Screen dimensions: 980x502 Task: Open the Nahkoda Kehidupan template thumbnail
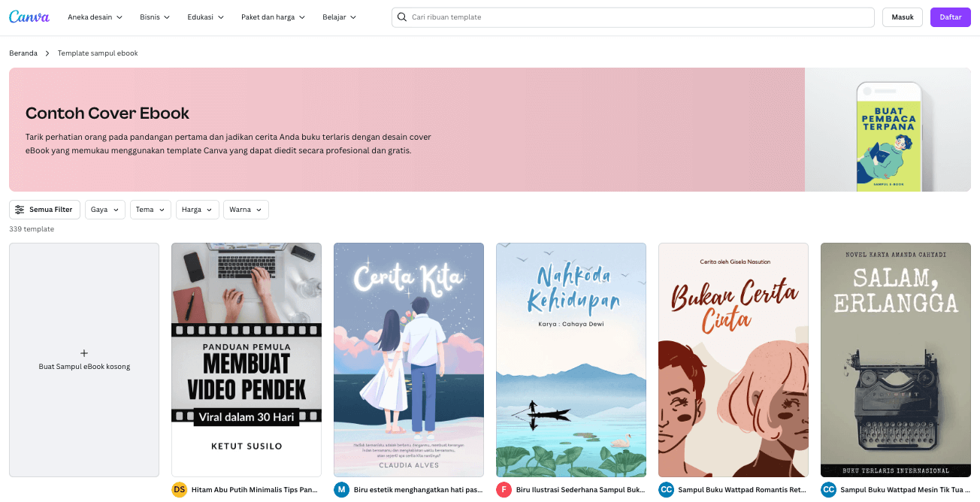[x=570, y=359]
